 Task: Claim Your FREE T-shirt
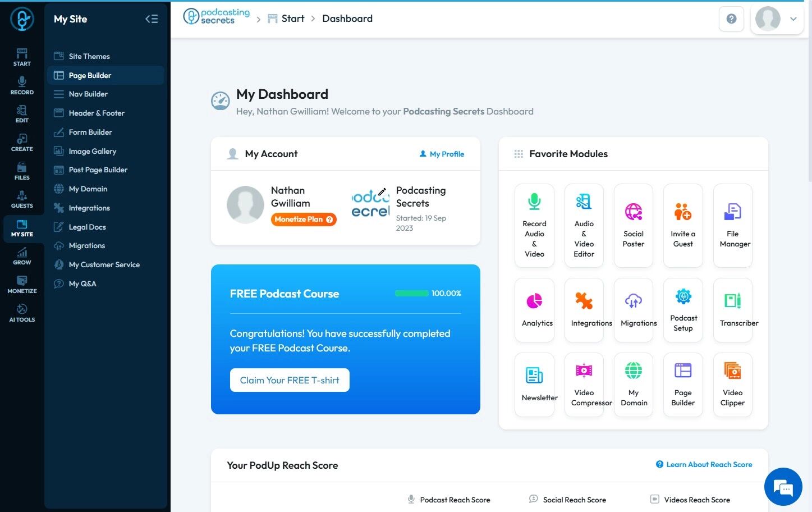point(290,380)
